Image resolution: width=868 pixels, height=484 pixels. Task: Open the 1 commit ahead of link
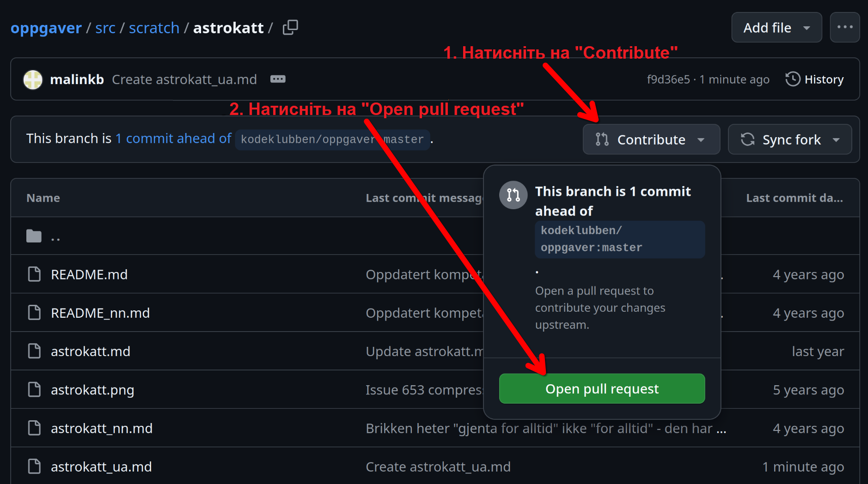(173, 139)
